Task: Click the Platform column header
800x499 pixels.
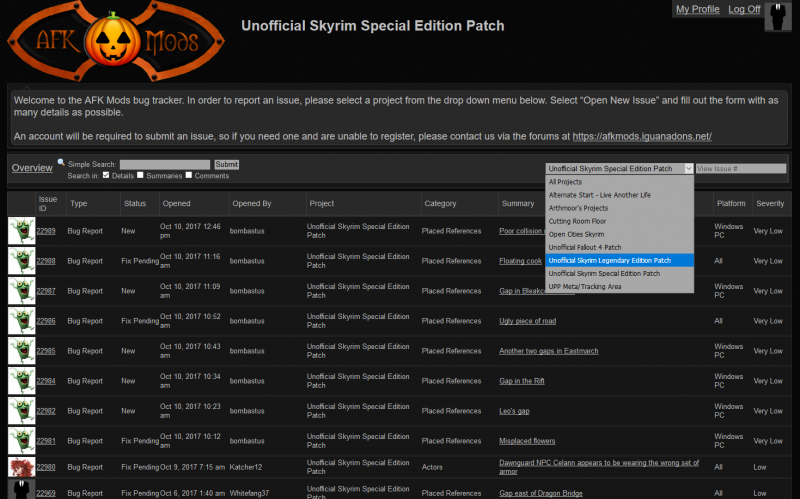Action: [x=731, y=204]
